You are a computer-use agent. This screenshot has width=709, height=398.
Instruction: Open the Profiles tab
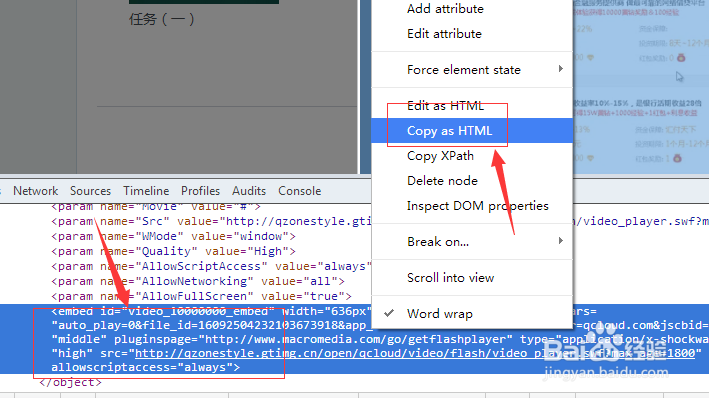[200, 191]
